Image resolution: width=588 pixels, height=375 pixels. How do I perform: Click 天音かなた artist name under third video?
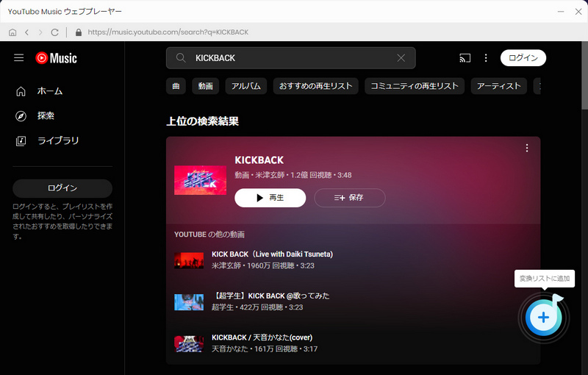230,349
